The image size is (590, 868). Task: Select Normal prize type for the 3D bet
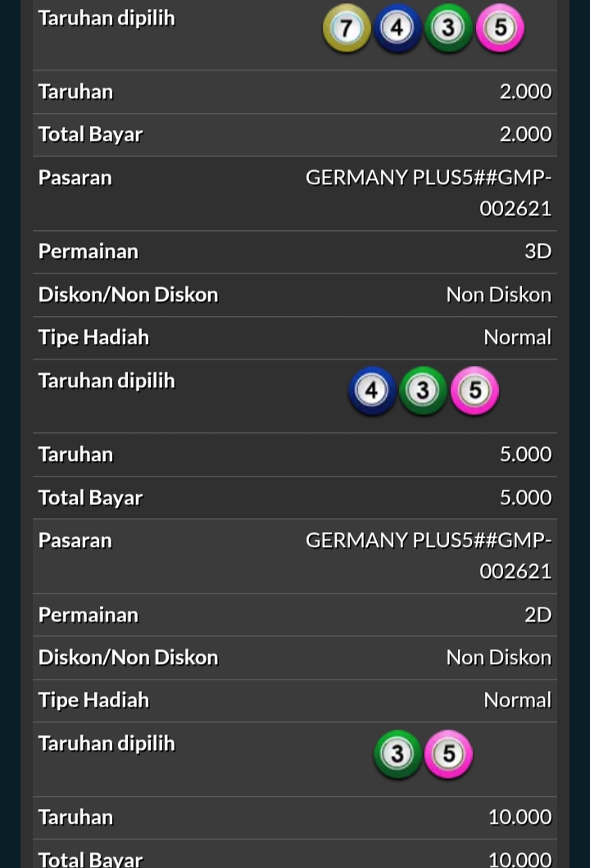517,337
